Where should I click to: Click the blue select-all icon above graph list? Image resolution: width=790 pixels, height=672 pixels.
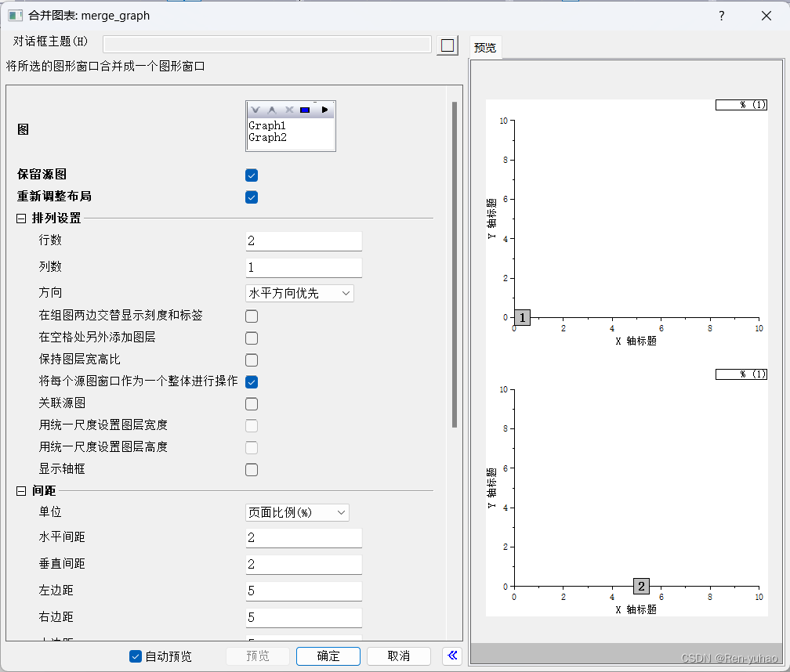(305, 110)
